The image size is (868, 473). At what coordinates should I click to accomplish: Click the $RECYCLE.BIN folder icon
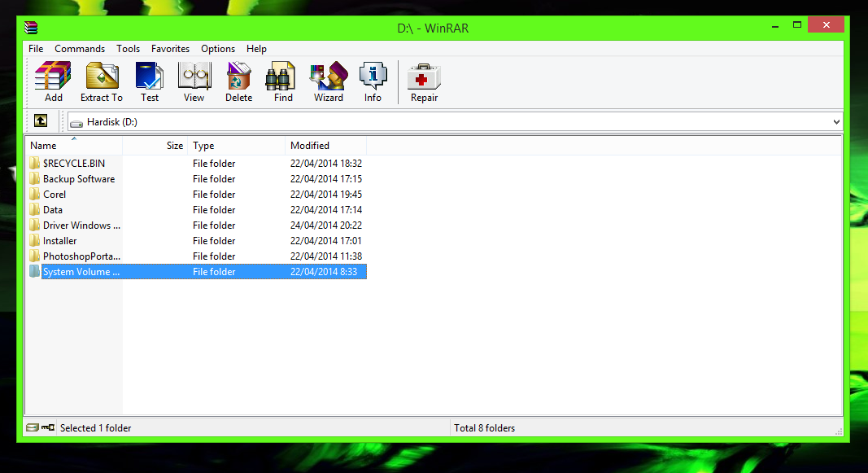tap(35, 163)
